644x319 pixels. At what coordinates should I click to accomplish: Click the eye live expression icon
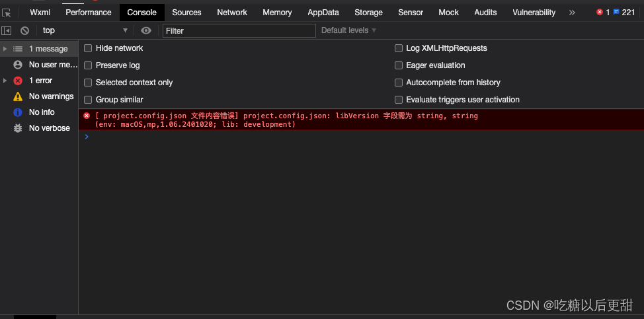146,30
